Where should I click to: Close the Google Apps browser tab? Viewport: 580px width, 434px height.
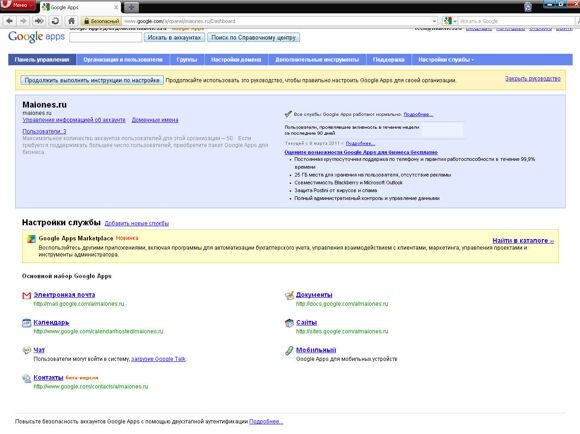click(116, 7)
